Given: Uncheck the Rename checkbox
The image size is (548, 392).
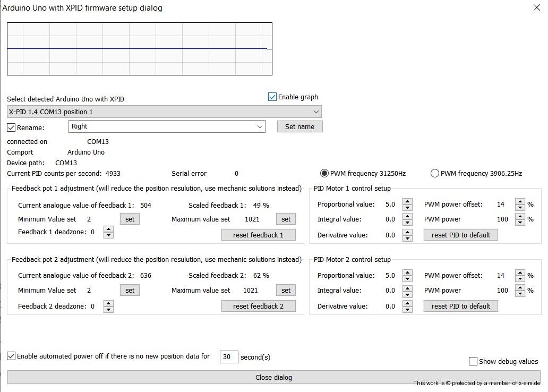Looking at the screenshot, I should point(11,127).
